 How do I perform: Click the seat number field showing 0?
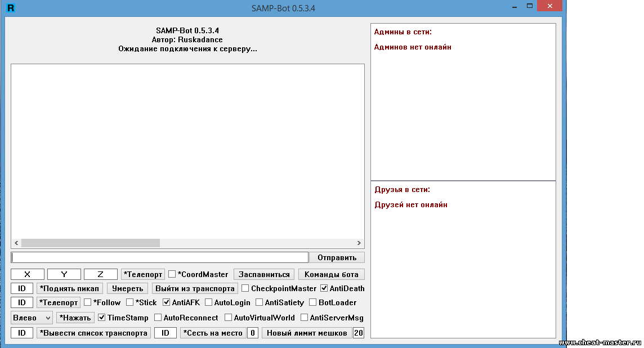click(x=253, y=333)
